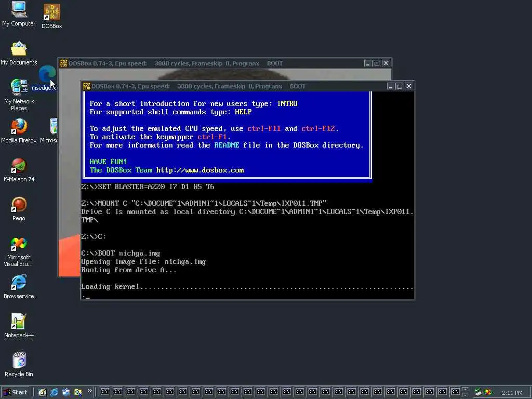The height and width of the screenshot is (399, 532).
Task: Click the 'BOOT nichga.img' command line
Action: (x=121, y=254)
